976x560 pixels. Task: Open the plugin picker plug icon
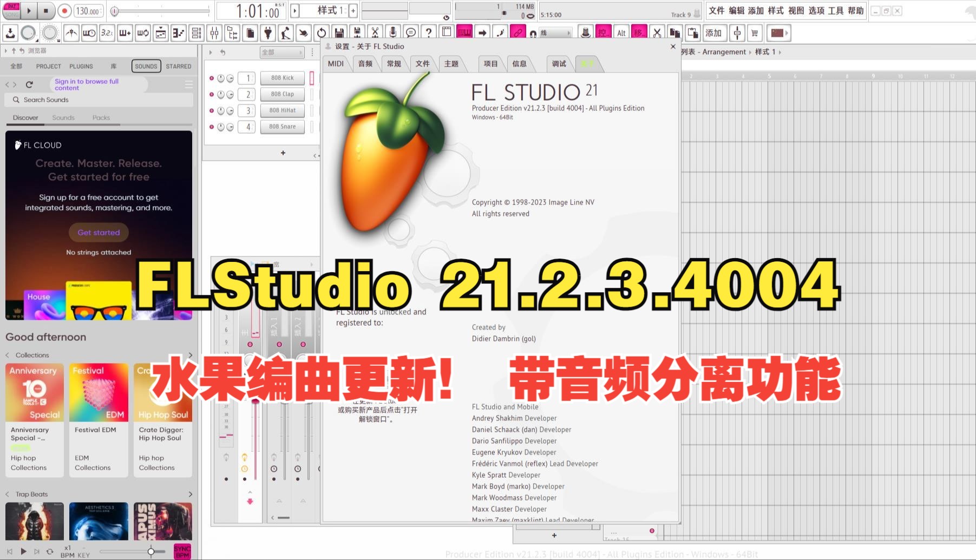point(268,33)
